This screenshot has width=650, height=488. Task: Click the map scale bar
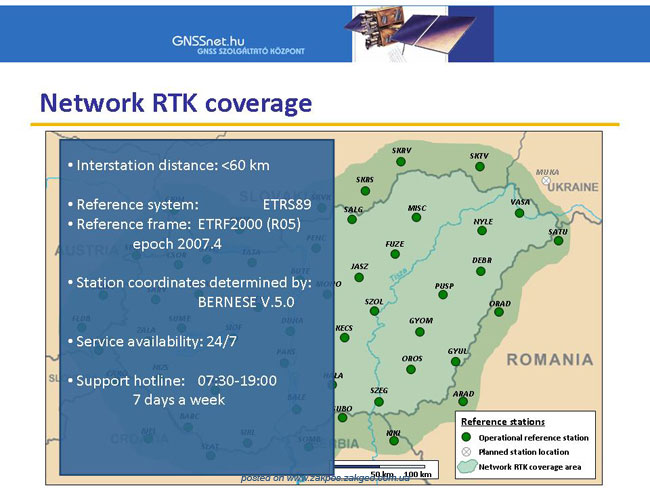coord(386,469)
